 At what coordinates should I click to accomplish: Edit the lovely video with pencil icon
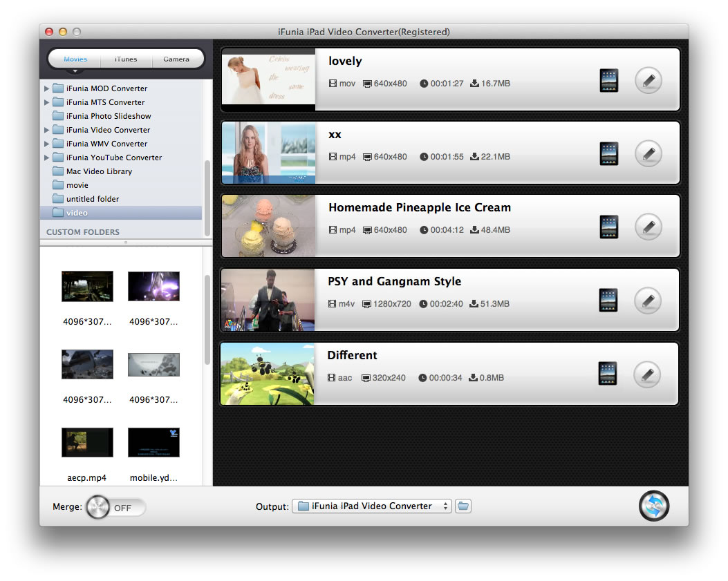[648, 81]
